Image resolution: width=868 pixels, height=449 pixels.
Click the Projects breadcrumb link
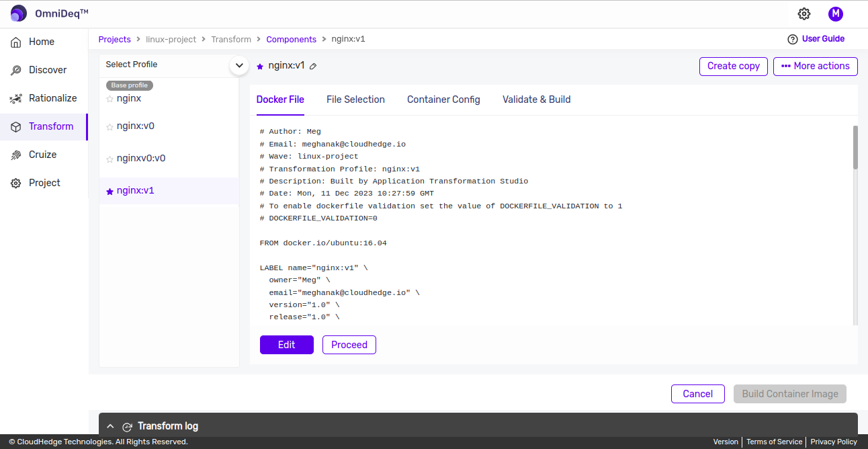coord(115,40)
